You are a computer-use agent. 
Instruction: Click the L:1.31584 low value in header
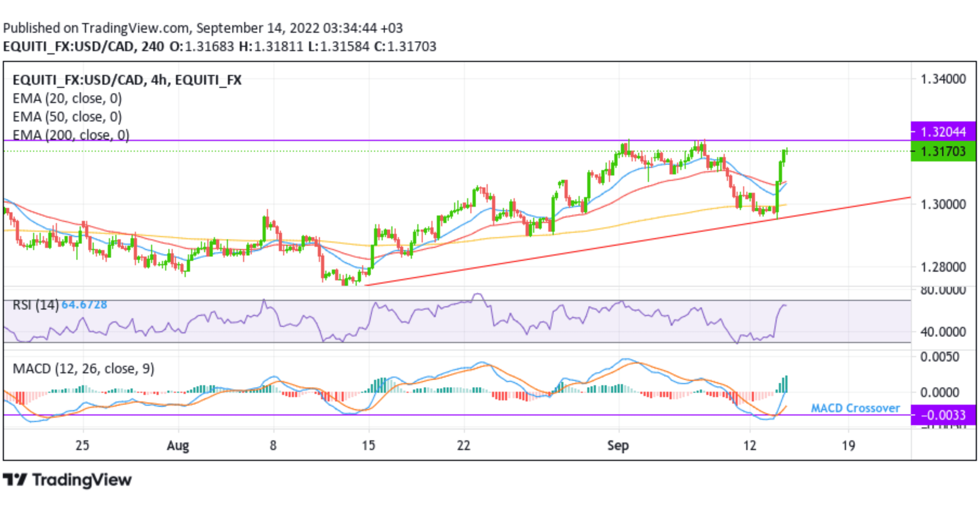point(338,46)
